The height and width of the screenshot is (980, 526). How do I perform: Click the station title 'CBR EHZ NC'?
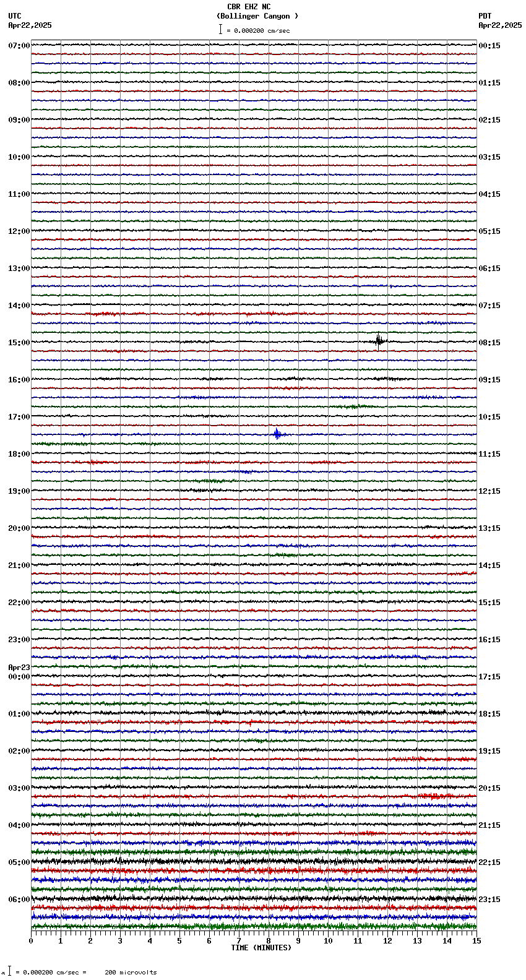point(249,7)
